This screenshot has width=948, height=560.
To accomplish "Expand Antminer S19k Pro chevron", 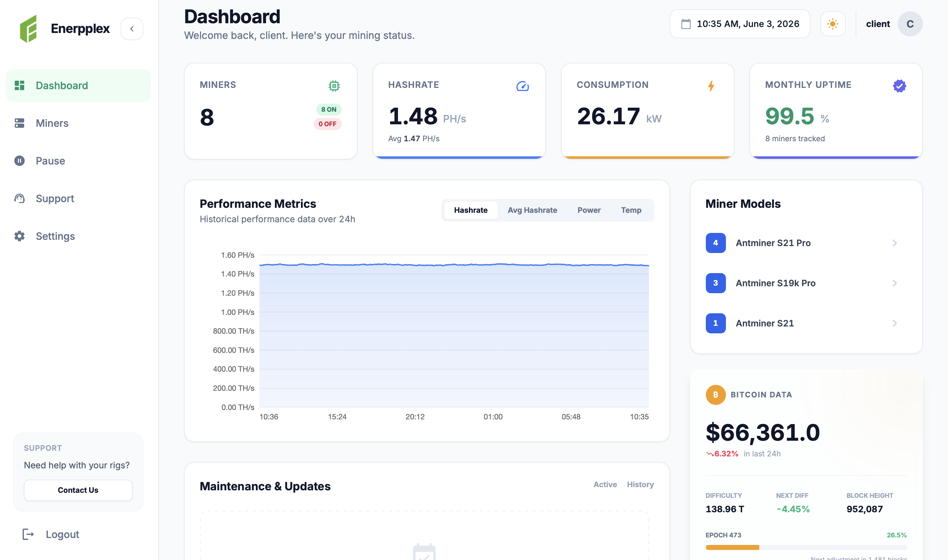I will [x=894, y=283].
